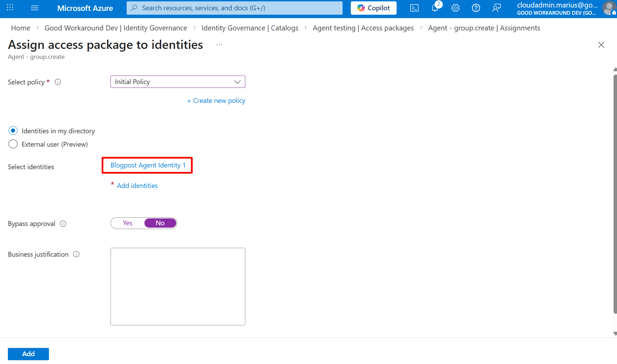Open portal settings gear
The height and width of the screenshot is (364, 617).
(455, 8)
